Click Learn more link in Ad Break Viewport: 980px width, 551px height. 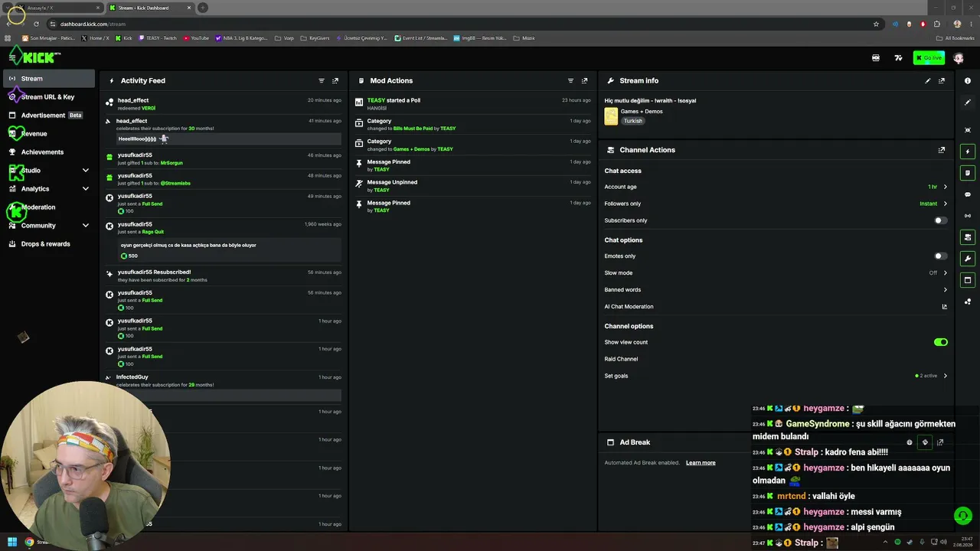701,463
